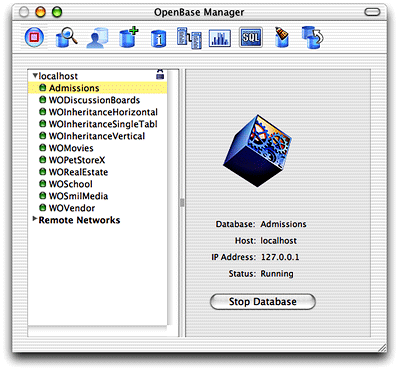Select the WOPetStoreX database row
Viewport: 401px width, 371px height.
[97, 160]
